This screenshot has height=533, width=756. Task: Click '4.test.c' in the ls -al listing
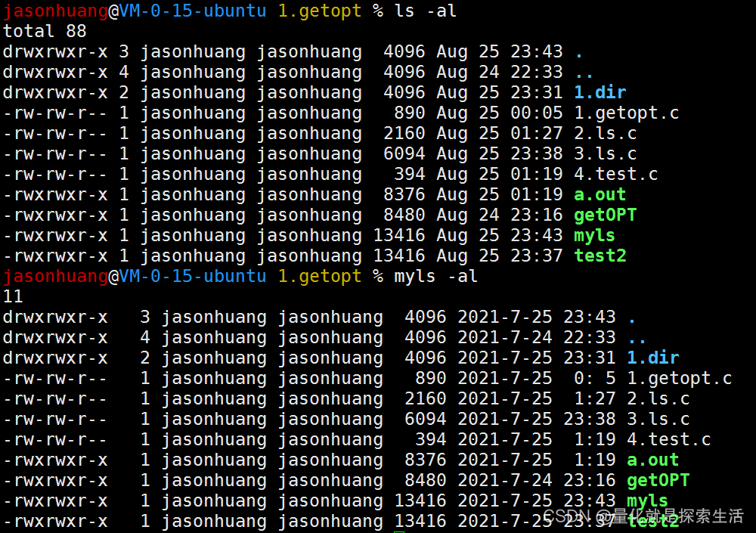(615, 174)
